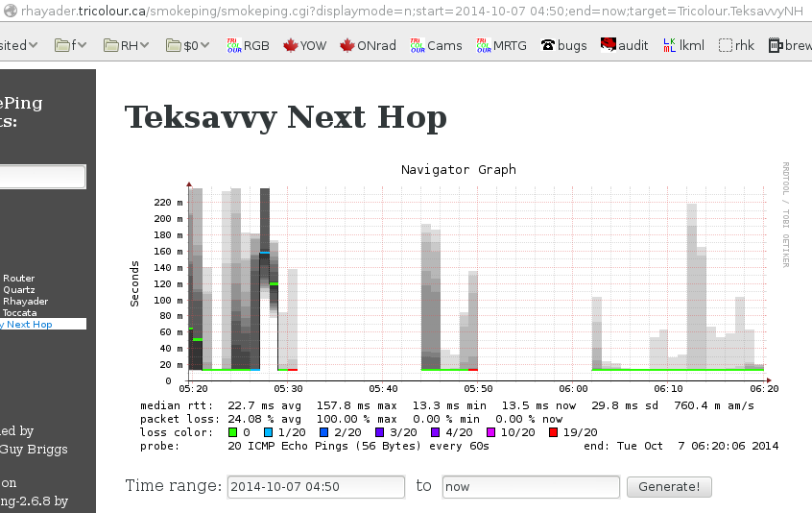
Task: Click the '220 m' y-axis label
Action: click(168, 203)
